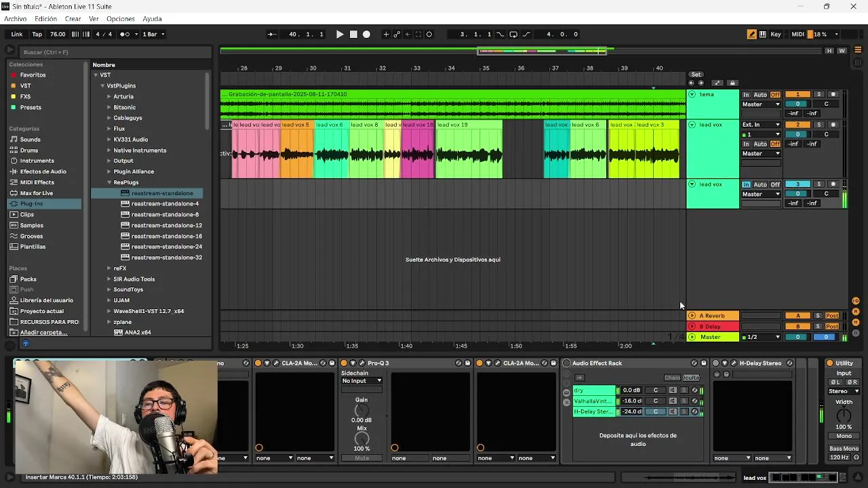The width and height of the screenshot is (868, 488).
Task: Expand the Arturia plugin folder
Action: (108, 97)
